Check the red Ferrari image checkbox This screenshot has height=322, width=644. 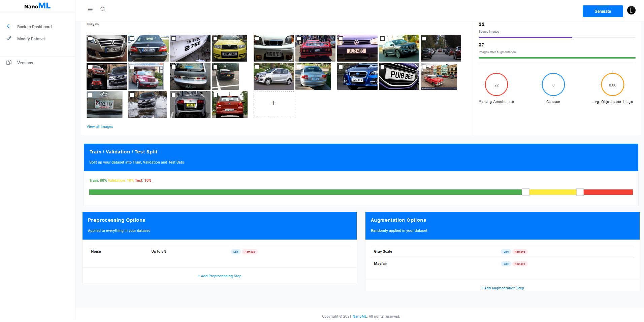click(299, 38)
